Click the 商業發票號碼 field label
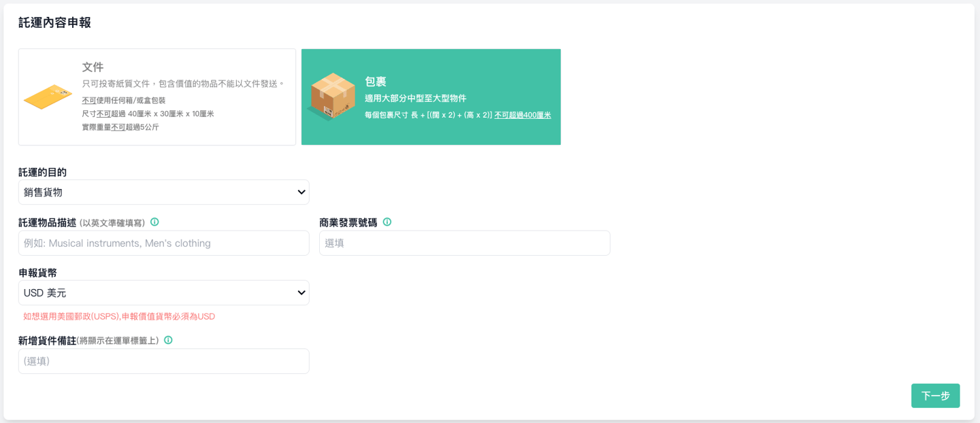The width and height of the screenshot is (980, 423). click(x=348, y=222)
